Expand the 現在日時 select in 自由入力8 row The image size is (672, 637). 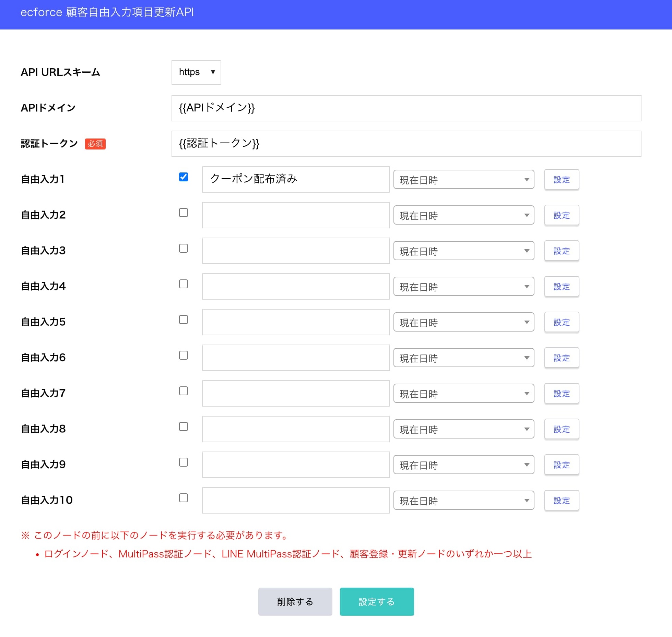[464, 429]
